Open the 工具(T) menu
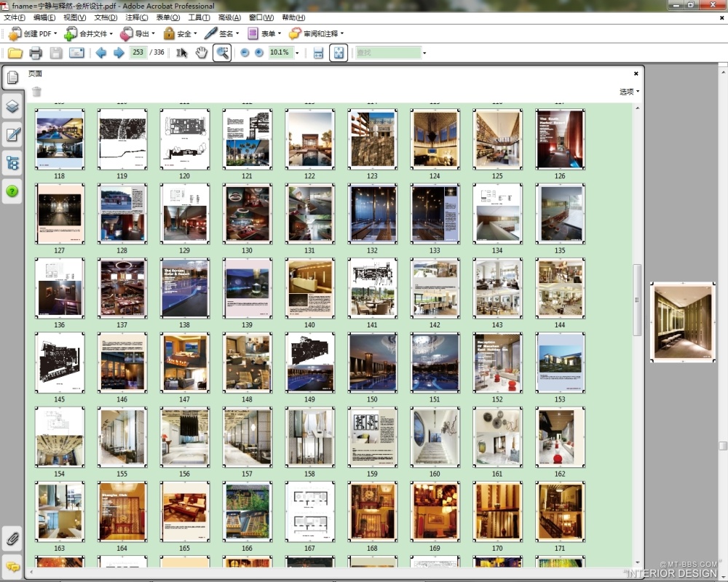 [x=199, y=17]
